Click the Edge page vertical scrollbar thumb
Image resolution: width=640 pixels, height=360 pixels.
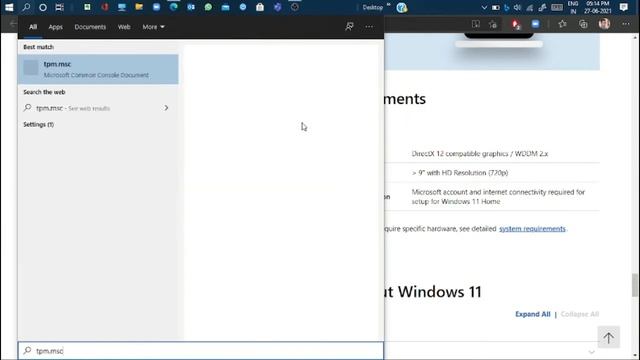635,285
